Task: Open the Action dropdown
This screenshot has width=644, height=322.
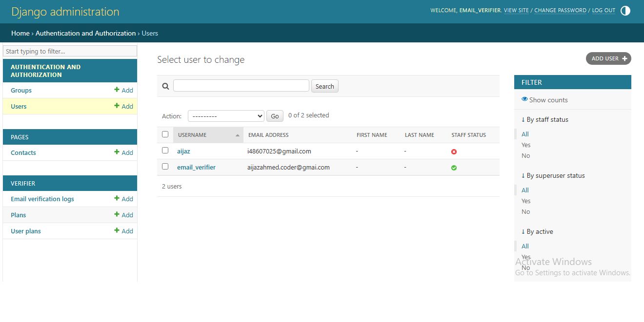Action: tap(226, 116)
